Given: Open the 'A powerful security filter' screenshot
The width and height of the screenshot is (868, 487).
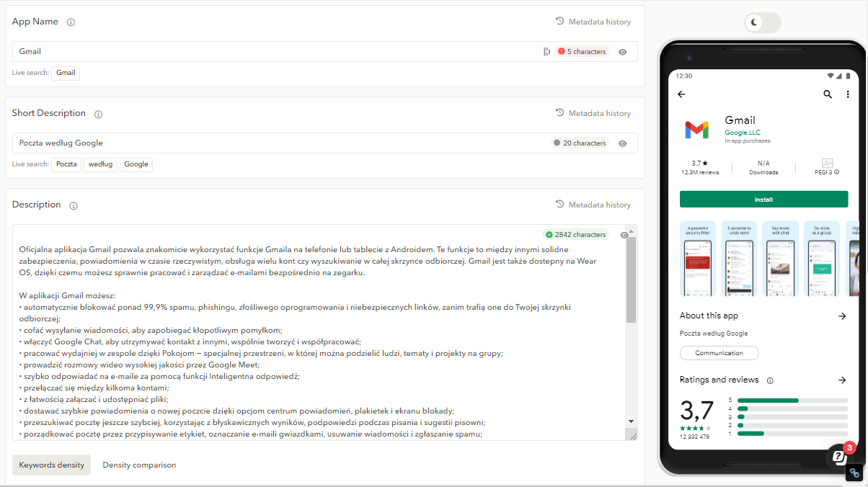Looking at the screenshot, I should [697, 259].
